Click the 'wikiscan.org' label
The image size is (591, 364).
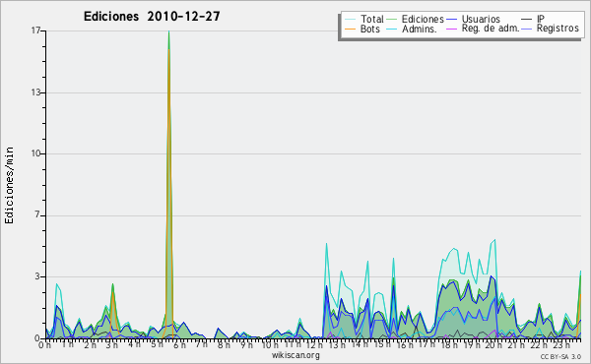pos(295,355)
